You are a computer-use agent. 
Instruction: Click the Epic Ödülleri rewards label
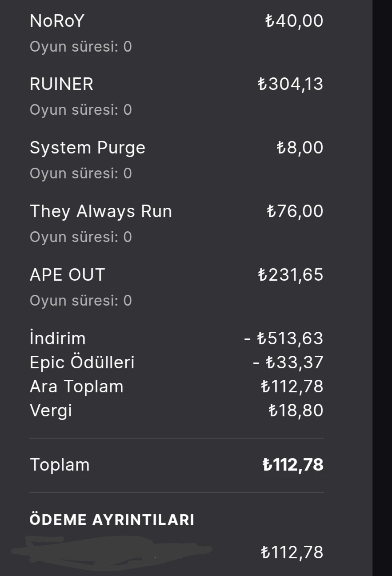82,363
